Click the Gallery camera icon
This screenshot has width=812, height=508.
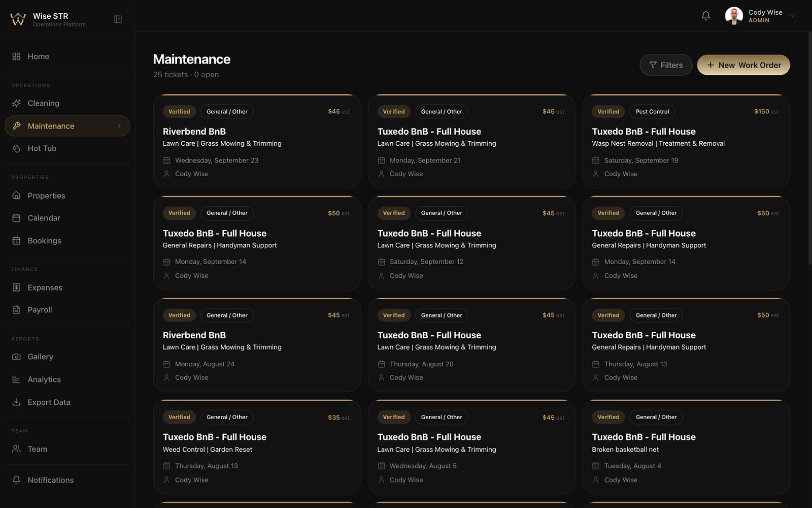point(16,357)
